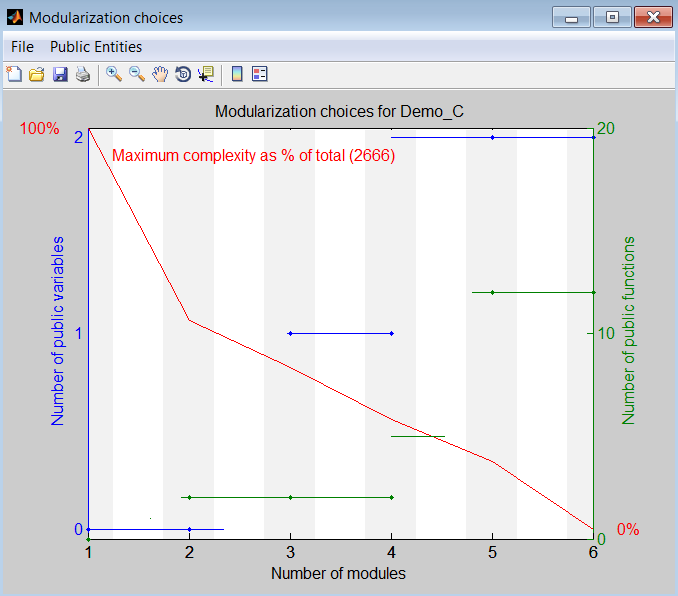Viewport: 678px width, 596px height.
Task: Click the New Figure toolbar icon
Action: click(x=14, y=74)
